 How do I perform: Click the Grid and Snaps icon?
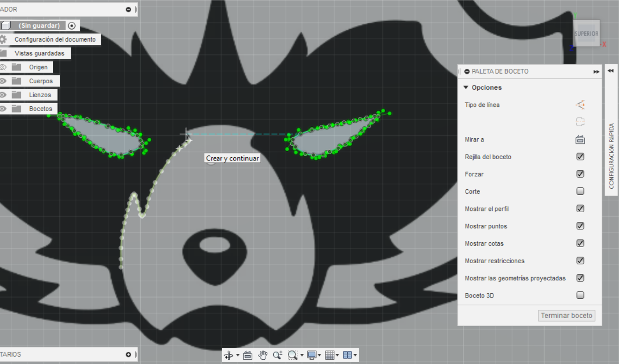pyautogui.click(x=330, y=355)
